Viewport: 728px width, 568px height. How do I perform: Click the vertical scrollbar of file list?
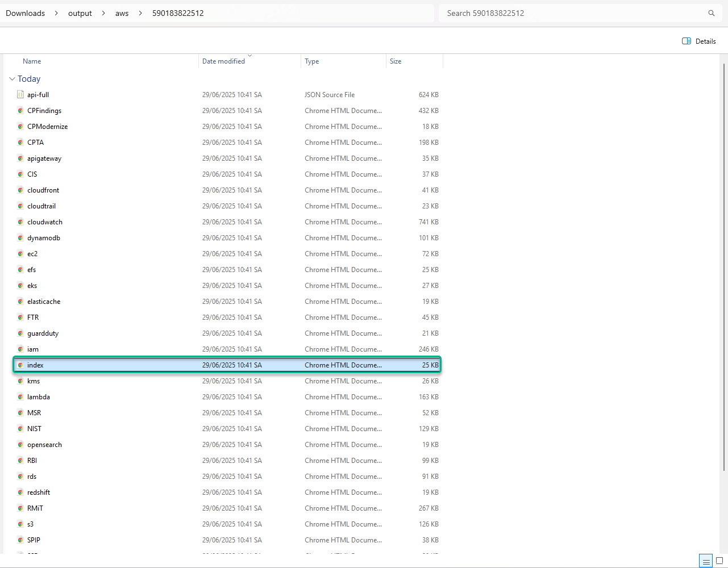[x=723, y=267]
